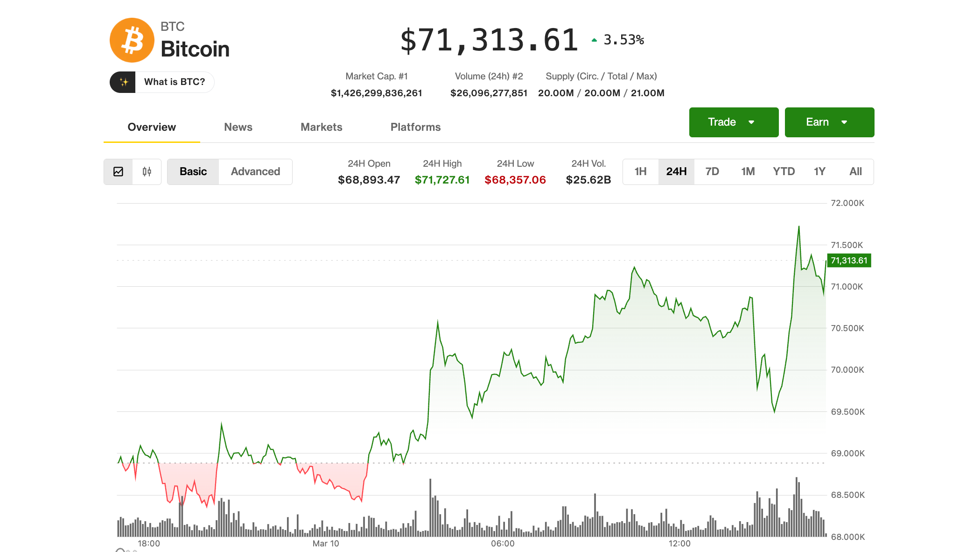Click the What is BTC? button
Screen dimensions: 980x552
pos(174,82)
